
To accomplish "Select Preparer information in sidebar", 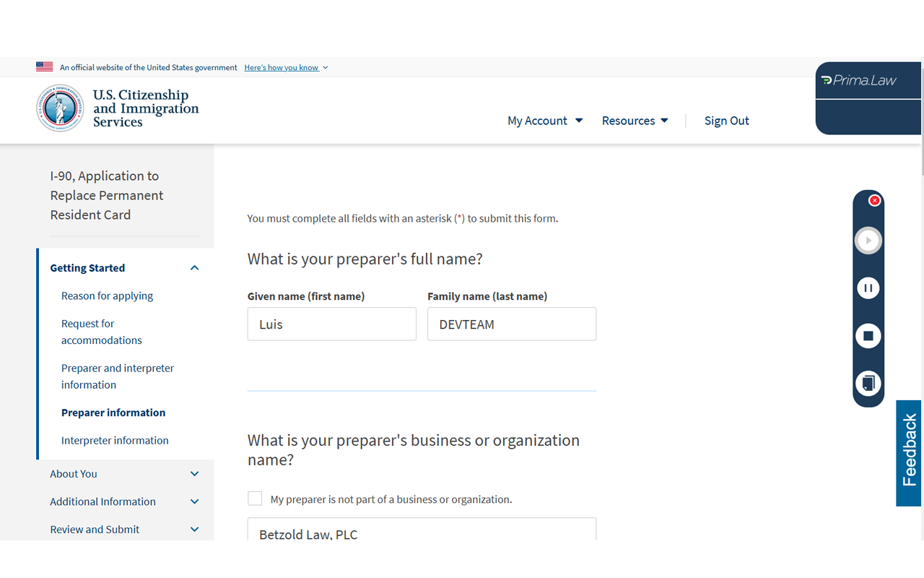I will (x=113, y=413).
